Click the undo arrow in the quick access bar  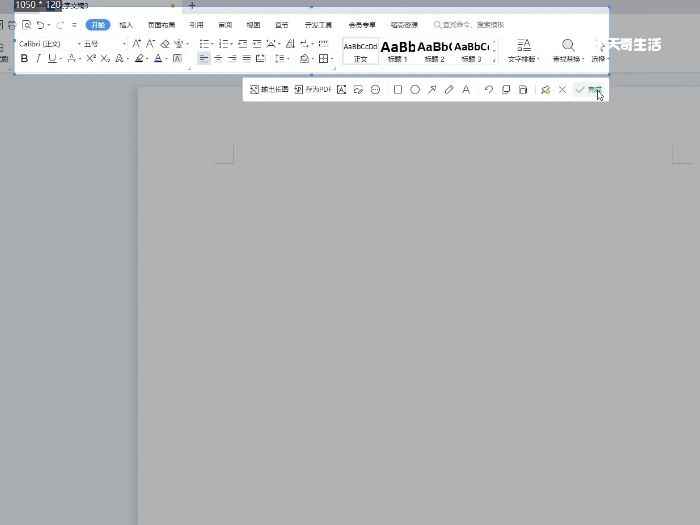point(41,25)
